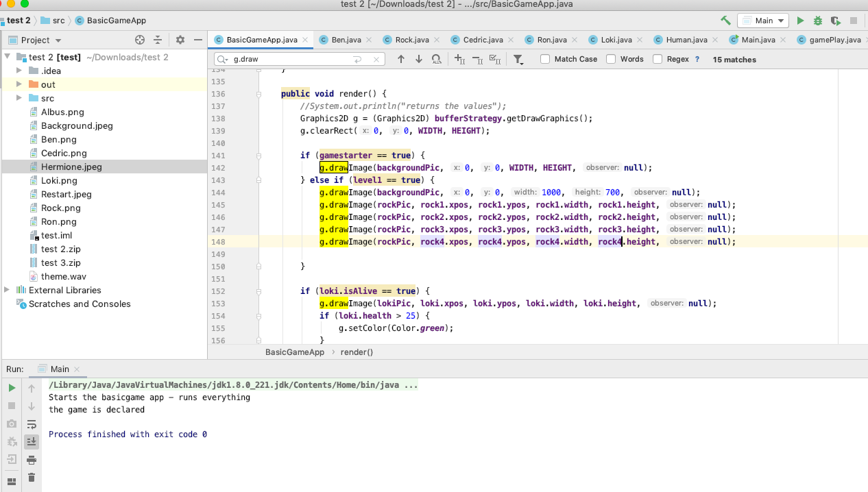
Task: Switch to the Loki.java tab
Action: click(x=615, y=40)
